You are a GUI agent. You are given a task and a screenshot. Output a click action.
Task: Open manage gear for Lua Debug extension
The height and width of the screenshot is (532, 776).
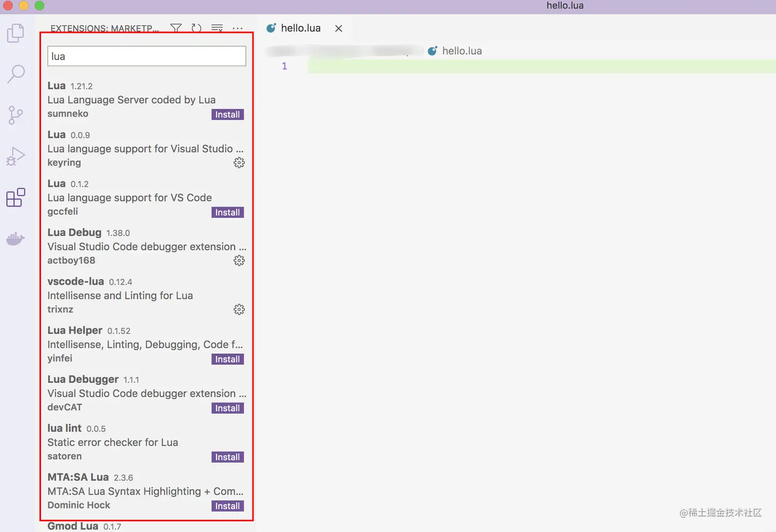(x=239, y=261)
